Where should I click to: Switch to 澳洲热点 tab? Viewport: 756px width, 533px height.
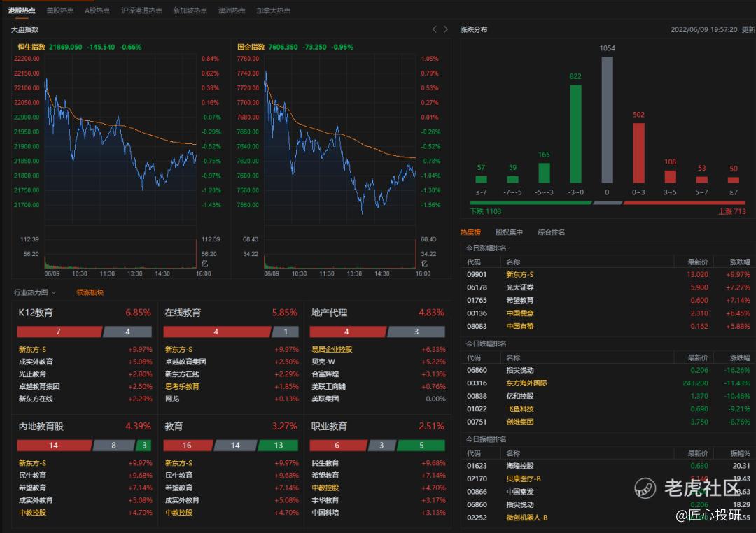tap(232, 10)
